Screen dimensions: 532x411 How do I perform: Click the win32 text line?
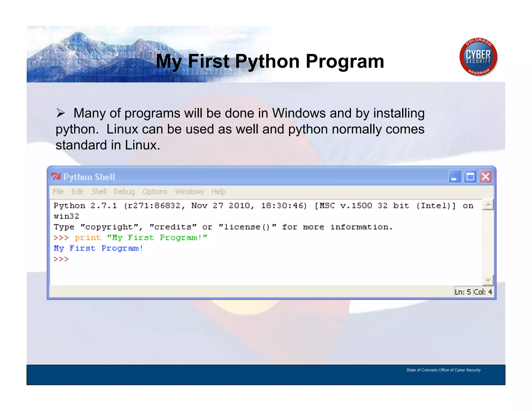click(66, 216)
